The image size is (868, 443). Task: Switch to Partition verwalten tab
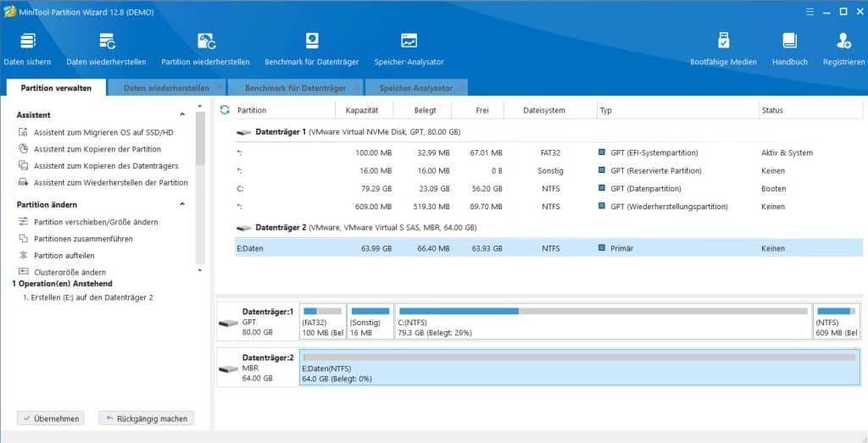coord(56,88)
